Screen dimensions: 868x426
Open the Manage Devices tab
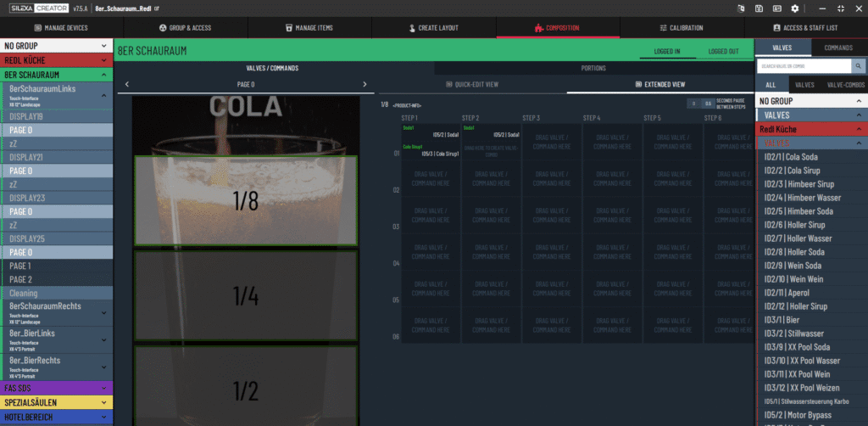61,28
